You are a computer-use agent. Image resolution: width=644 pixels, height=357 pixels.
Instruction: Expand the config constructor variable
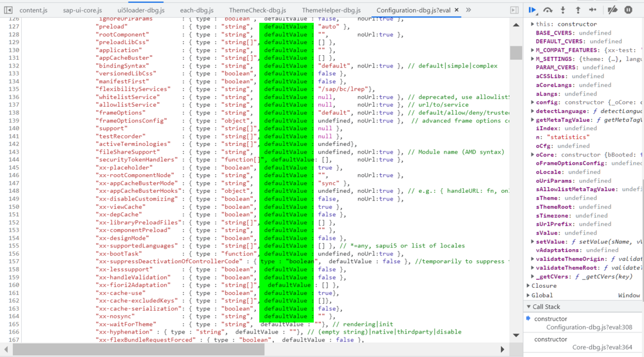[533, 103]
